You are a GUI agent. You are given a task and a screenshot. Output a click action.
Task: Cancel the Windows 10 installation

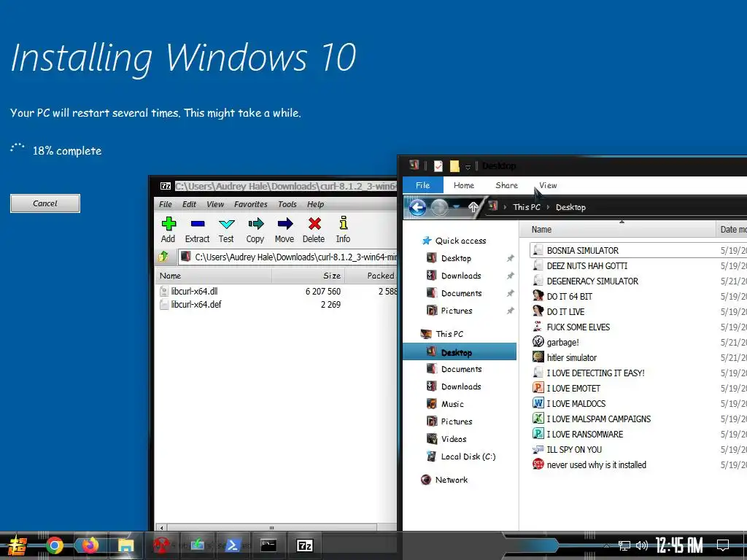pyautogui.click(x=45, y=203)
